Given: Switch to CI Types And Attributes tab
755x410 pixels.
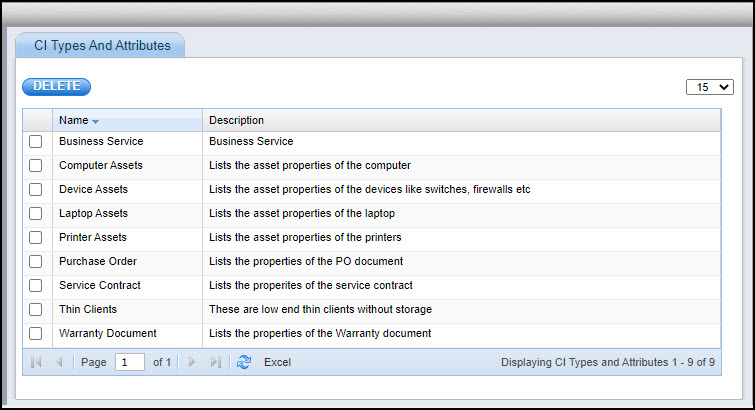Looking at the screenshot, I should [x=102, y=45].
